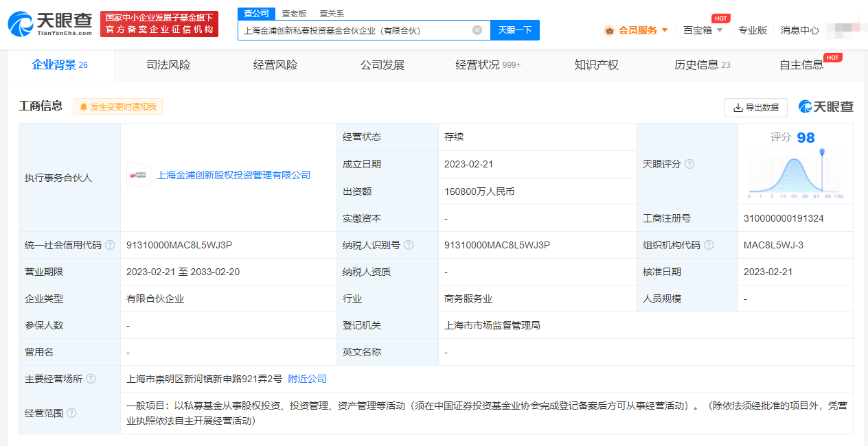
Task: Select the 存续 status value
Action: [454, 137]
